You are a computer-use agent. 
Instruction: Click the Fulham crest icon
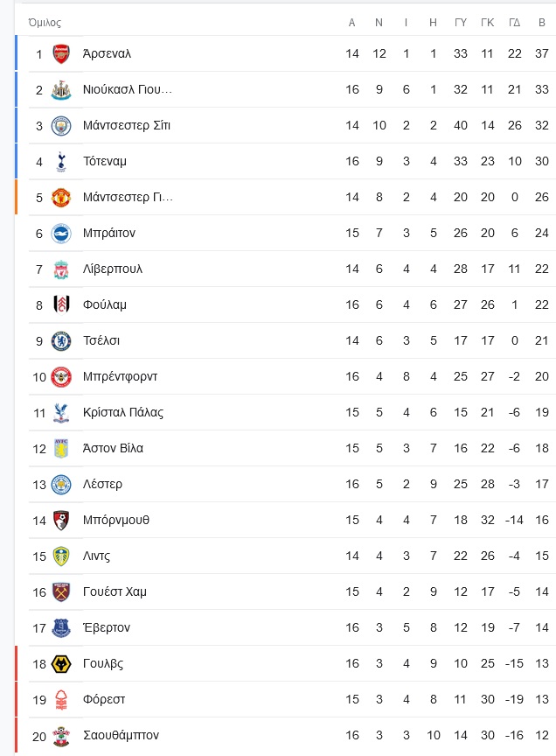(61, 305)
